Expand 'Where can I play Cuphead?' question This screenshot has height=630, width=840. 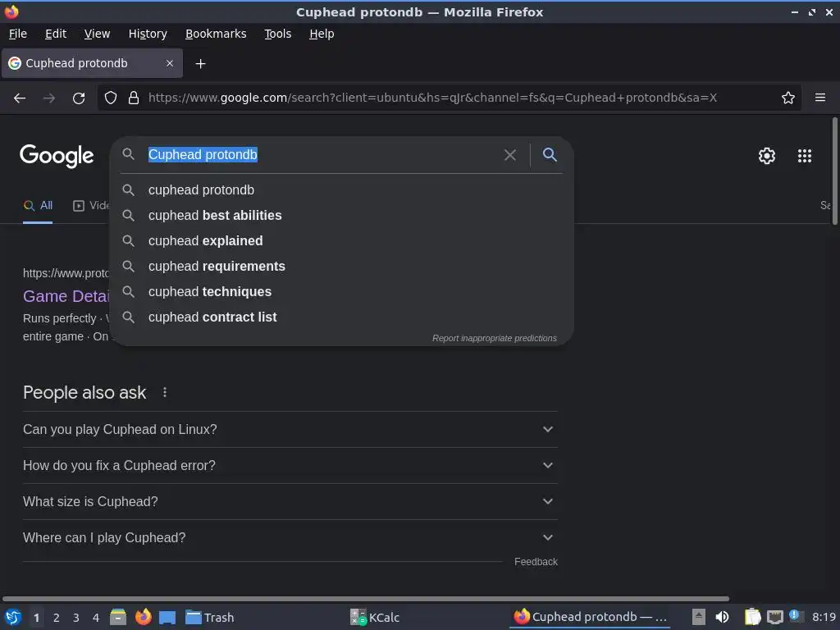[290, 538]
